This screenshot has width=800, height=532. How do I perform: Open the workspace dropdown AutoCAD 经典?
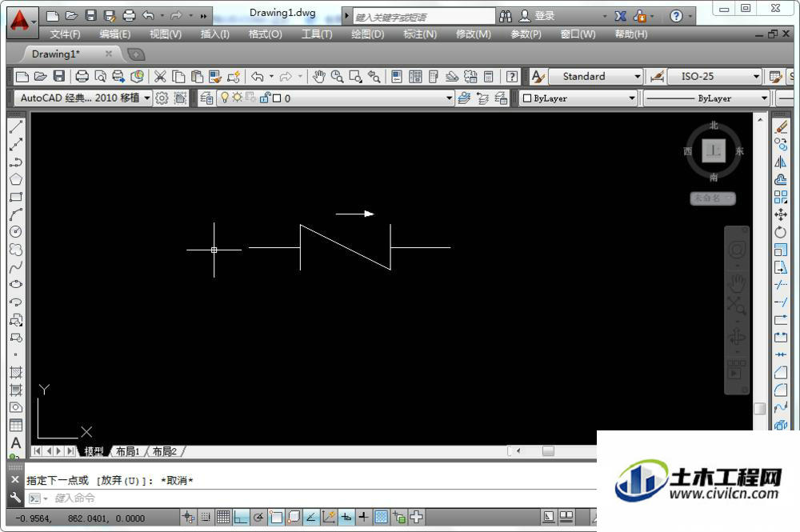tap(83, 98)
